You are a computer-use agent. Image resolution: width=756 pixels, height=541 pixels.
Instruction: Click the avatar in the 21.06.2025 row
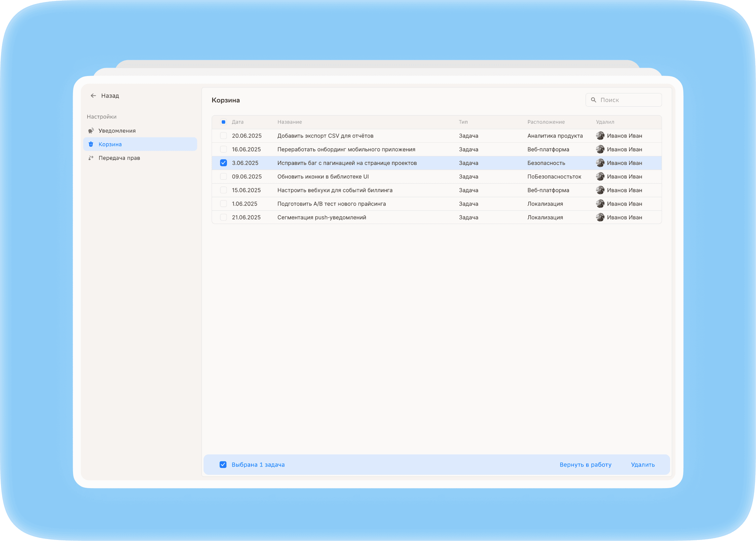pos(600,217)
